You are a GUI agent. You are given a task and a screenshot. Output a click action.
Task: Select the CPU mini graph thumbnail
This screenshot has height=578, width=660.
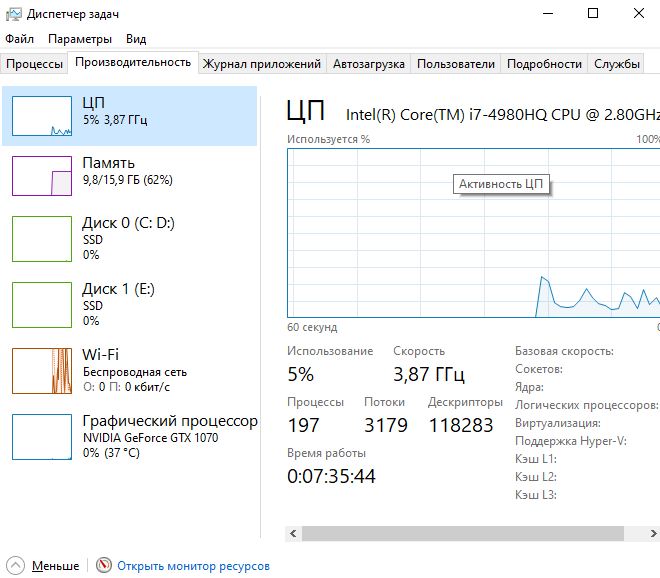[x=41, y=116]
